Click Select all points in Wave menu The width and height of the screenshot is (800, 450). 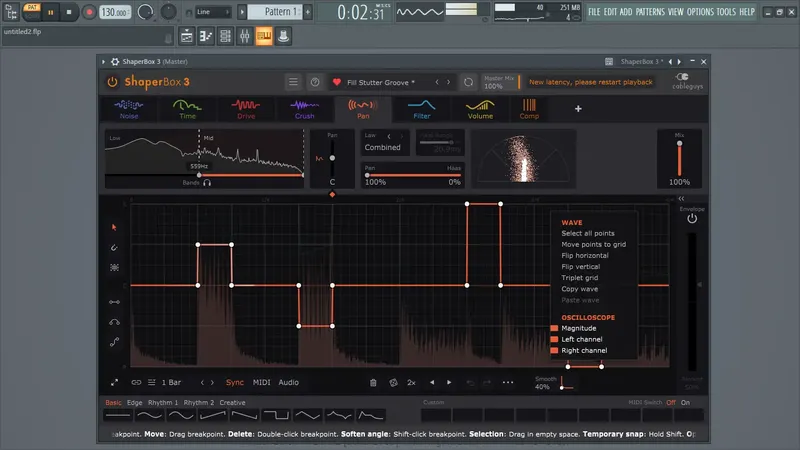coord(588,233)
